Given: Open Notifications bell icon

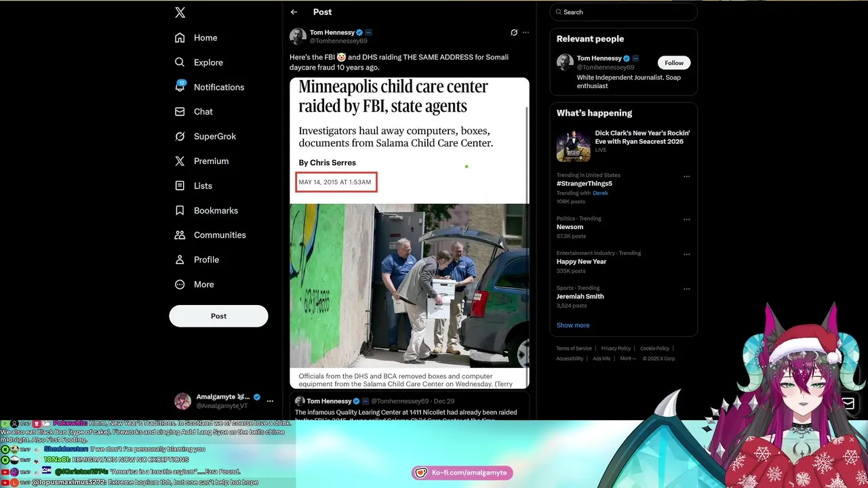Looking at the screenshot, I should click(180, 86).
